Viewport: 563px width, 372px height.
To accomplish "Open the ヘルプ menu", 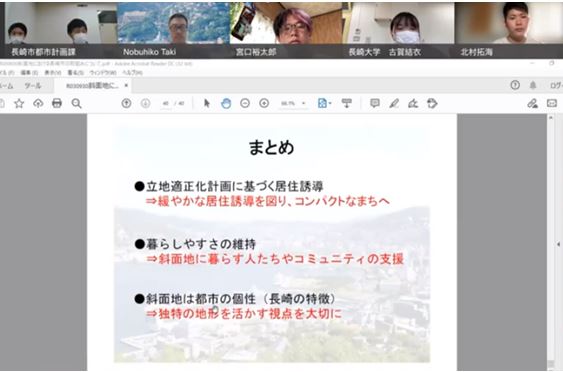I will coord(132,73).
